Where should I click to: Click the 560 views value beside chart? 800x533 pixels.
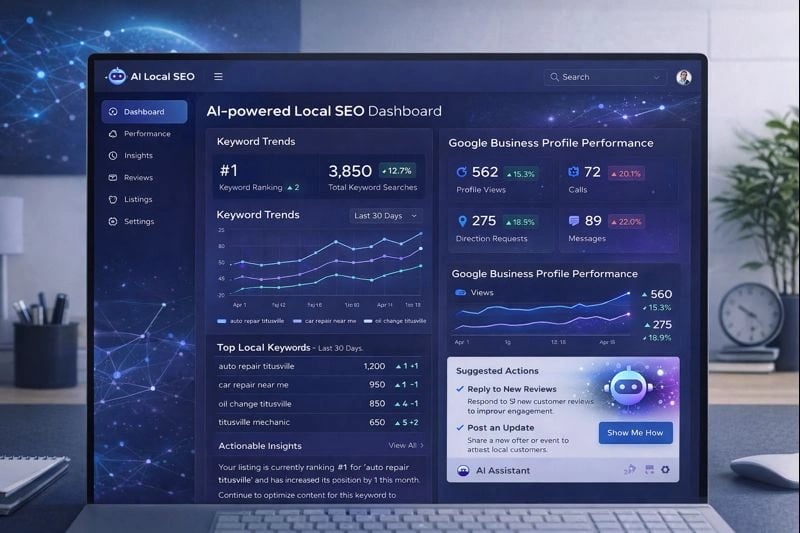(x=661, y=294)
